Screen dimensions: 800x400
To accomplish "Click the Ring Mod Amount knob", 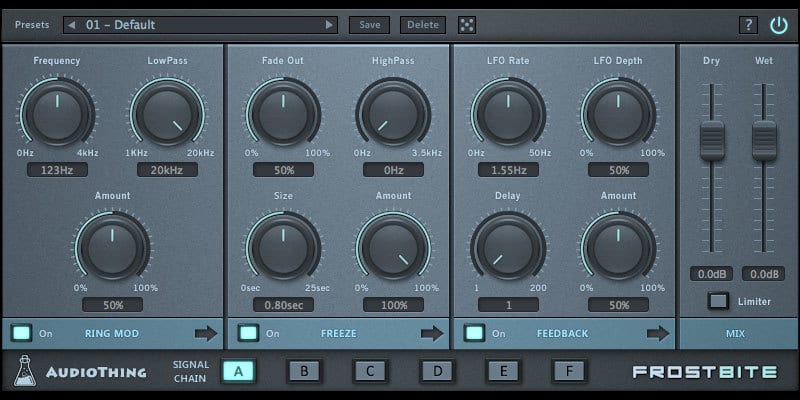I will coord(112,248).
